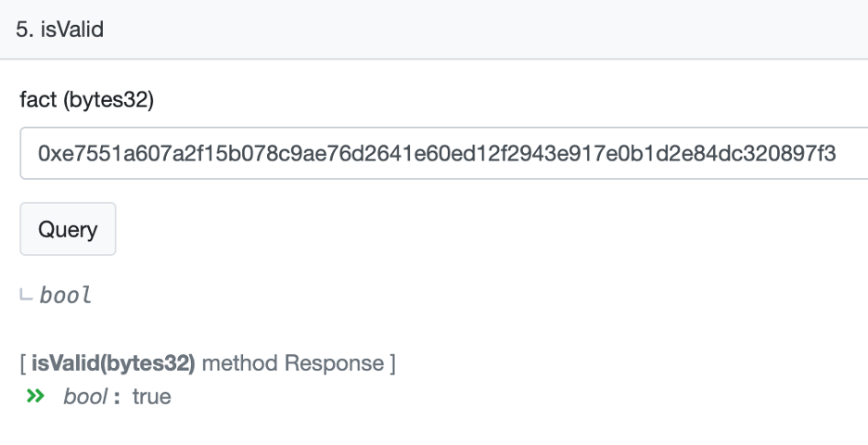Click the italic "bool" return type under Query
This screenshot has height=445, width=868.
[x=65, y=296]
